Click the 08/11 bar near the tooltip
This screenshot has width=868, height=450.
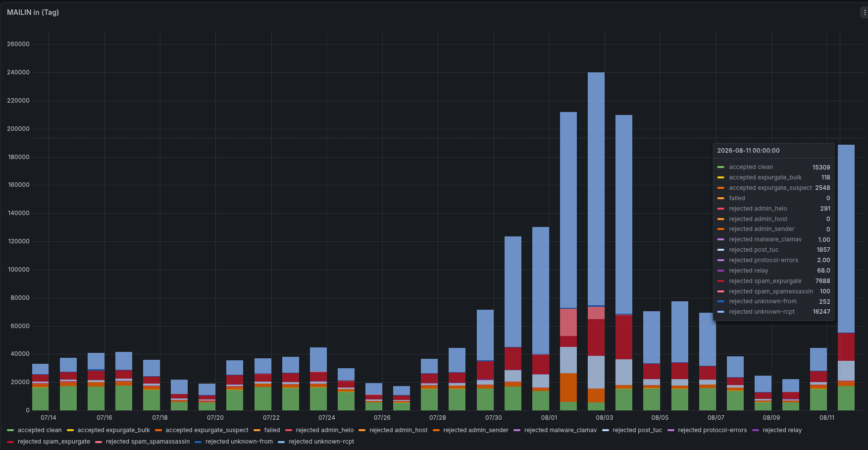click(x=846, y=278)
